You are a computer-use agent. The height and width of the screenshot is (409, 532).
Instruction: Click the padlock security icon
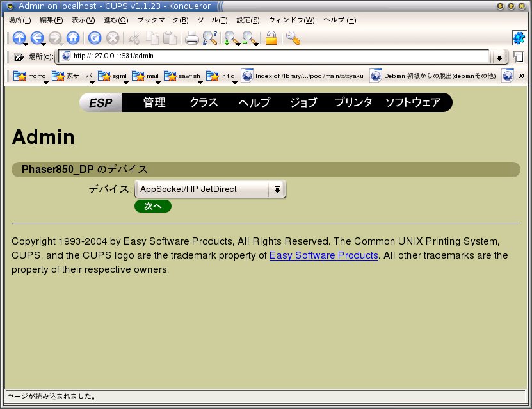271,38
